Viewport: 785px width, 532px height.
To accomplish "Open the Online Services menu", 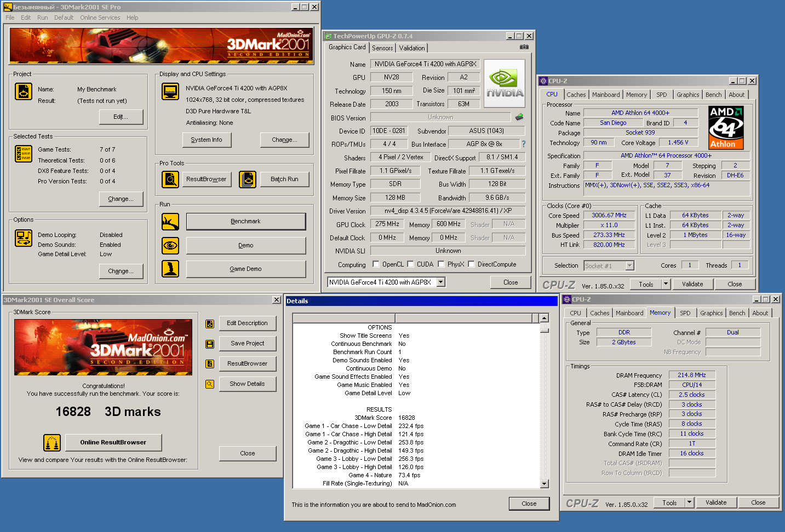I will [100, 18].
